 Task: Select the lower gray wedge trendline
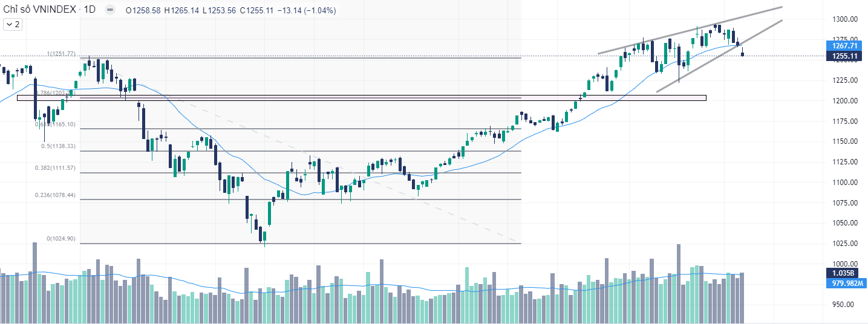pyautogui.click(x=720, y=56)
